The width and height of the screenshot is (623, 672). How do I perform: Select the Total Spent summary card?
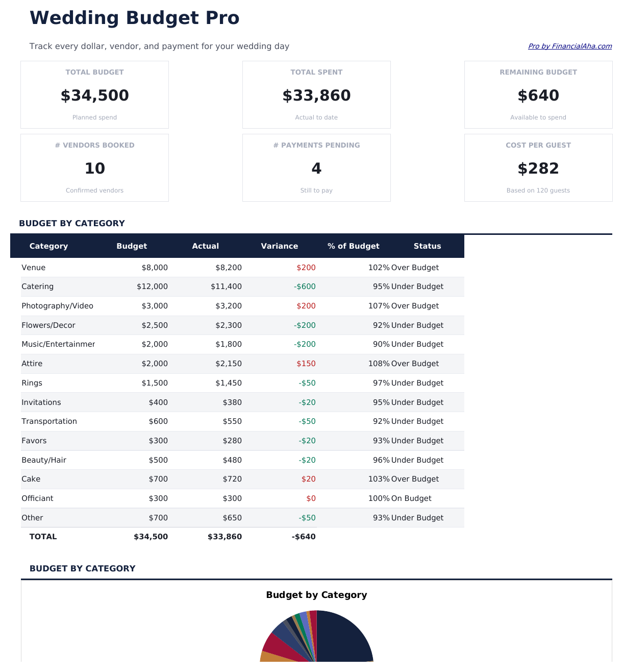[316, 94]
